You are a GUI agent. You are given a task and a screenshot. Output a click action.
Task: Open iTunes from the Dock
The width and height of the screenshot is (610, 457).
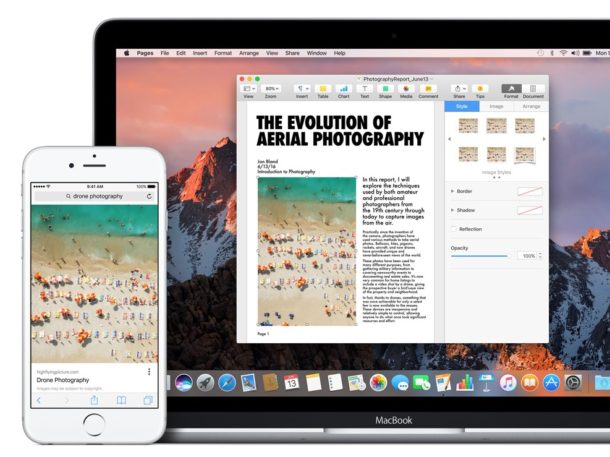pos(508,383)
